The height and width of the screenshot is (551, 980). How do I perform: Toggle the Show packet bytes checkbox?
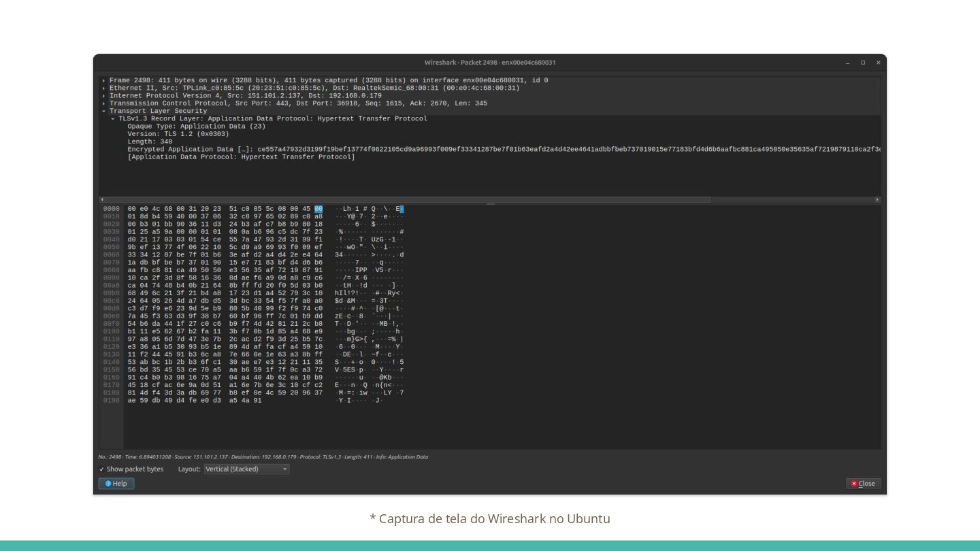click(102, 469)
